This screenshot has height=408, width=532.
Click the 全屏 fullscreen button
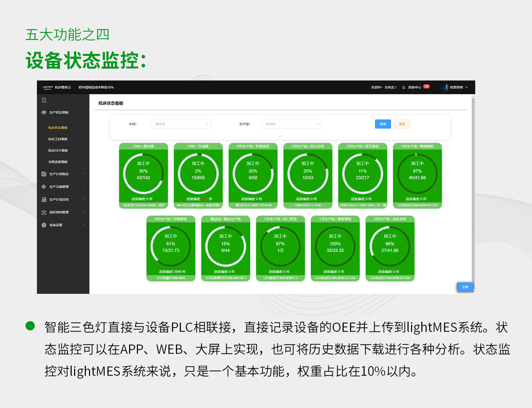pyautogui.click(x=465, y=287)
